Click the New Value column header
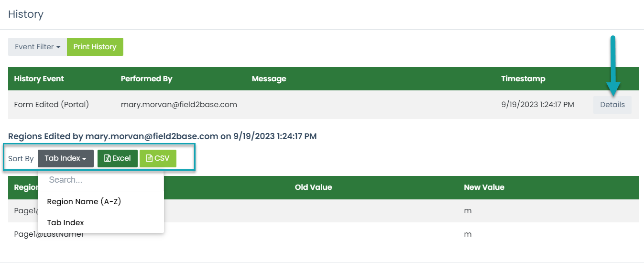 click(484, 187)
